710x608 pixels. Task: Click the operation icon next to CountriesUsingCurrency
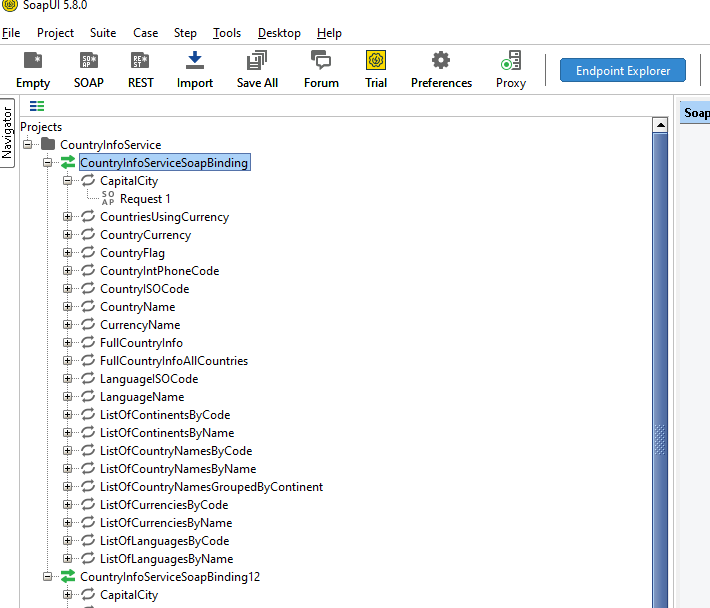(x=88, y=216)
